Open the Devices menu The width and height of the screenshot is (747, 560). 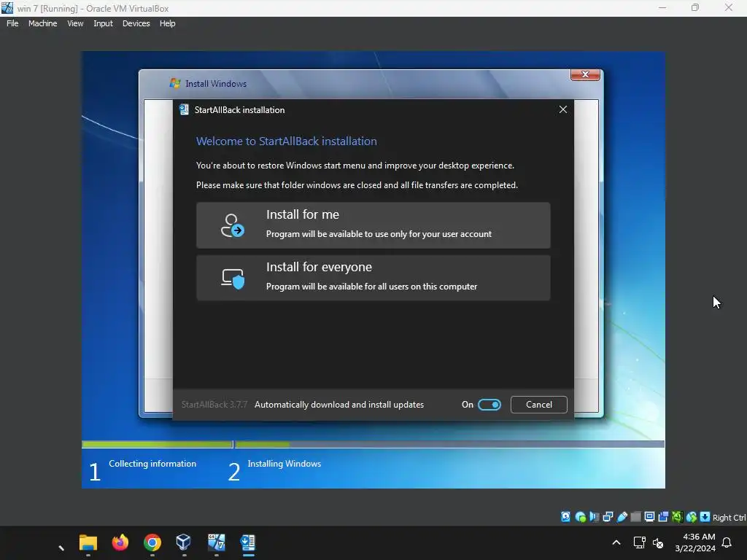[136, 23]
